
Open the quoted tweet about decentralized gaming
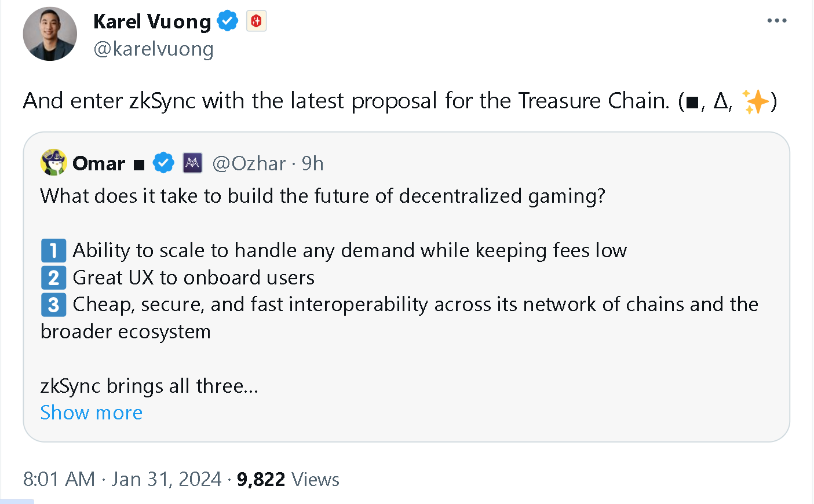click(x=406, y=359)
